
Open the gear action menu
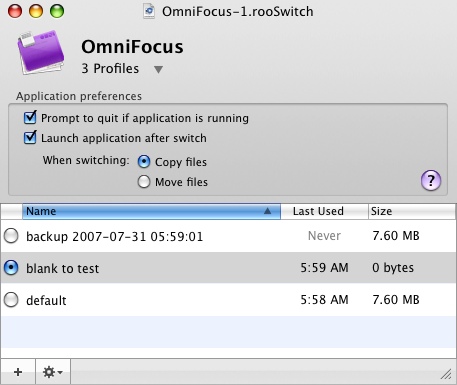(53, 372)
